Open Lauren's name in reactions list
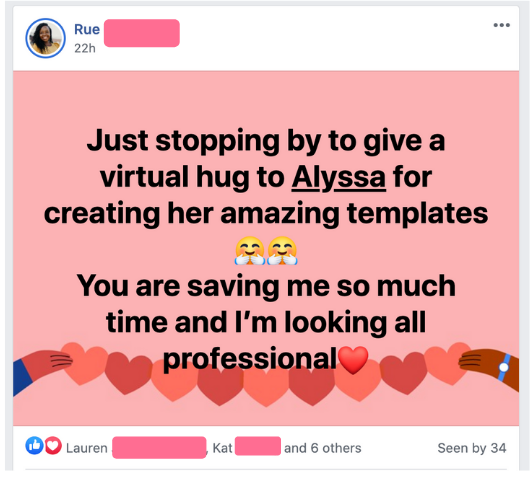The height and width of the screenshot is (486, 532). coord(87,448)
